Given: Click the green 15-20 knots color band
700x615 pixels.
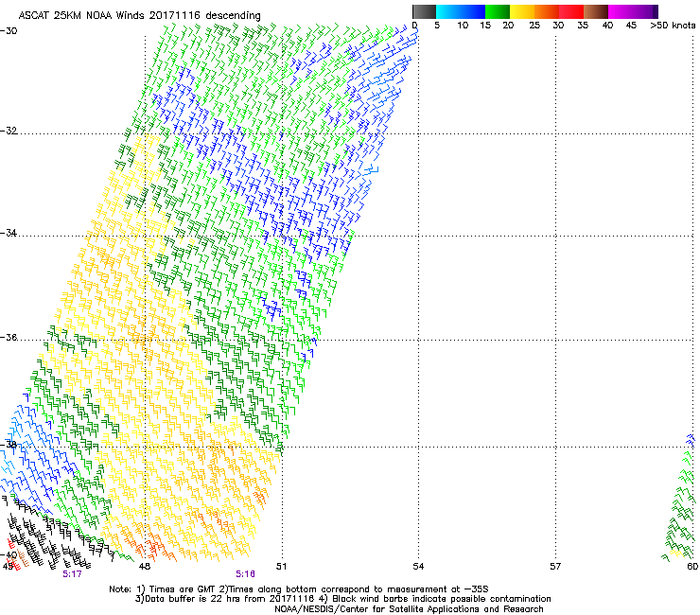Looking at the screenshot, I should pyautogui.click(x=498, y=11).
